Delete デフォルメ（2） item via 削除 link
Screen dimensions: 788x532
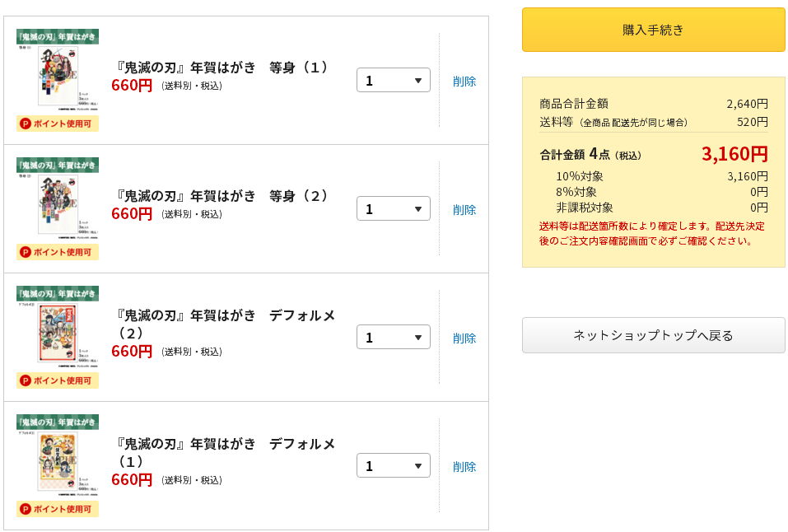click(x=464, y=338)
